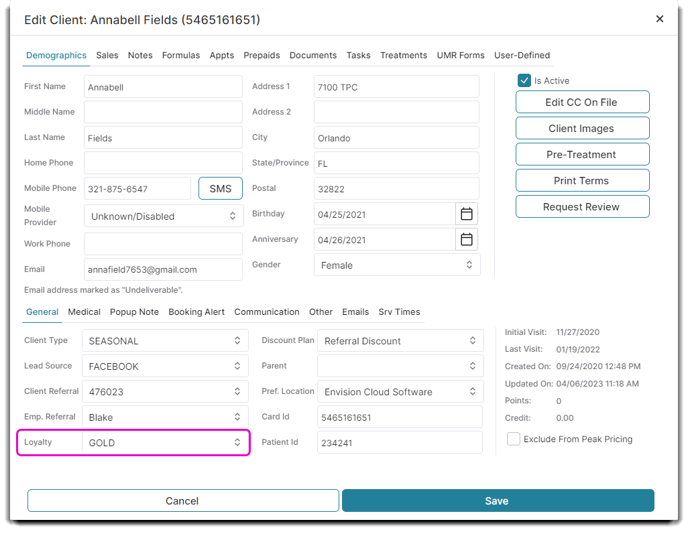Open the Birthday calendar picker icon
Image resolution: width=688 pixels, height=540 pixels.
click(x=466, y=214)
